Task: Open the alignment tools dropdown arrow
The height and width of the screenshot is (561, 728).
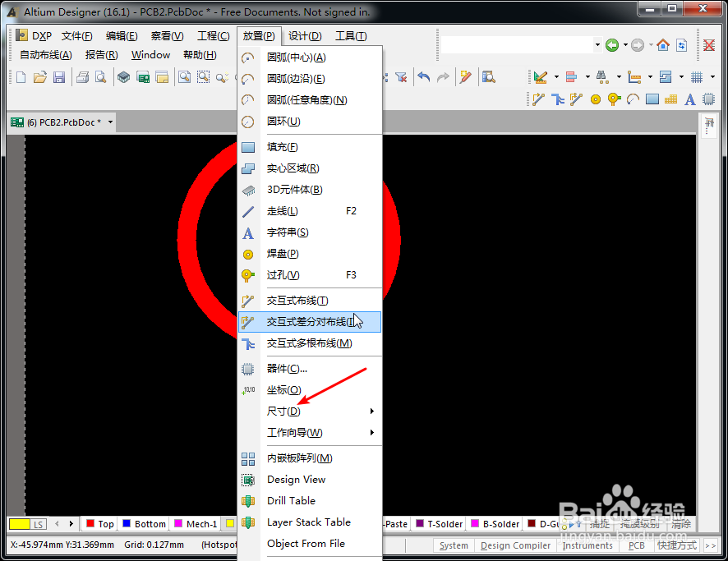Action: pos(587,77)
